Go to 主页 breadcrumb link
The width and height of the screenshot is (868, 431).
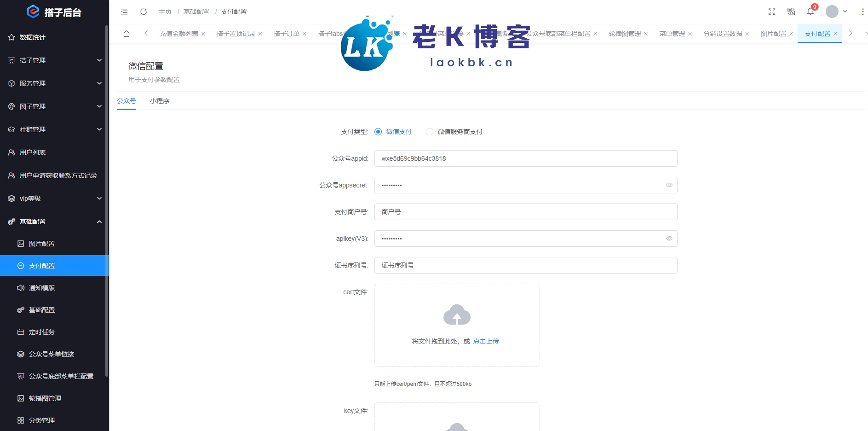click(165, 12)
